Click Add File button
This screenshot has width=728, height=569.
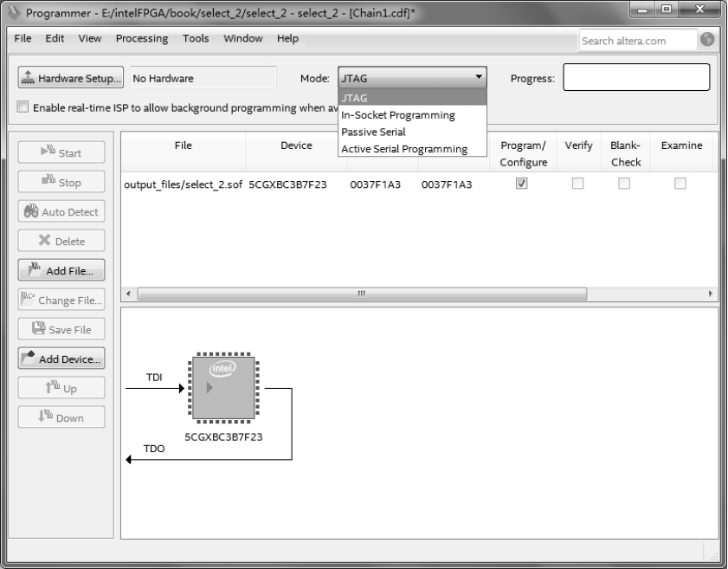click(x=61, y=270)
